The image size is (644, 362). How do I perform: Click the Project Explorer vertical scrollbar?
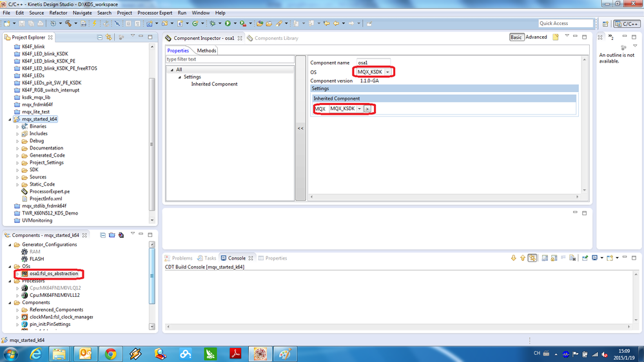152,144
